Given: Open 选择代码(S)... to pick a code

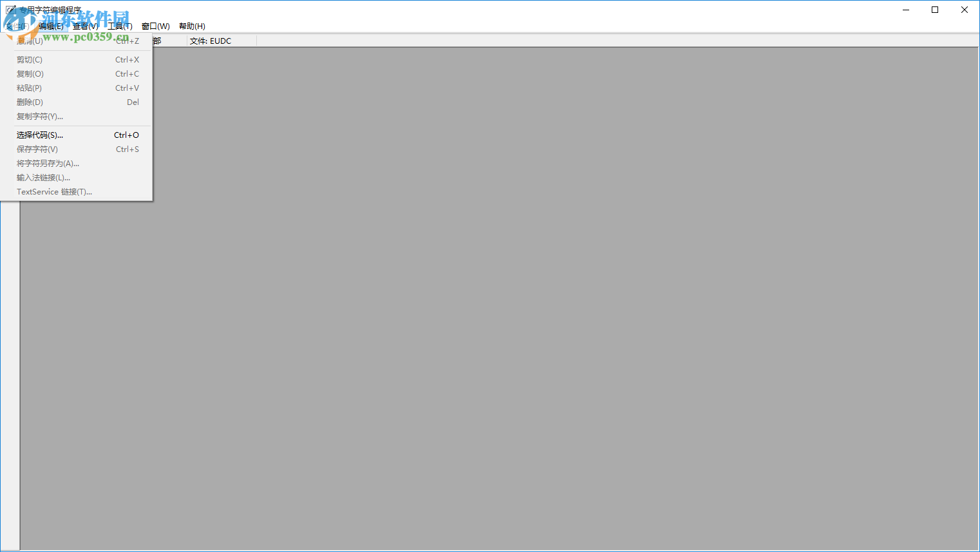Looking at the screenshot, I should 77,135.
